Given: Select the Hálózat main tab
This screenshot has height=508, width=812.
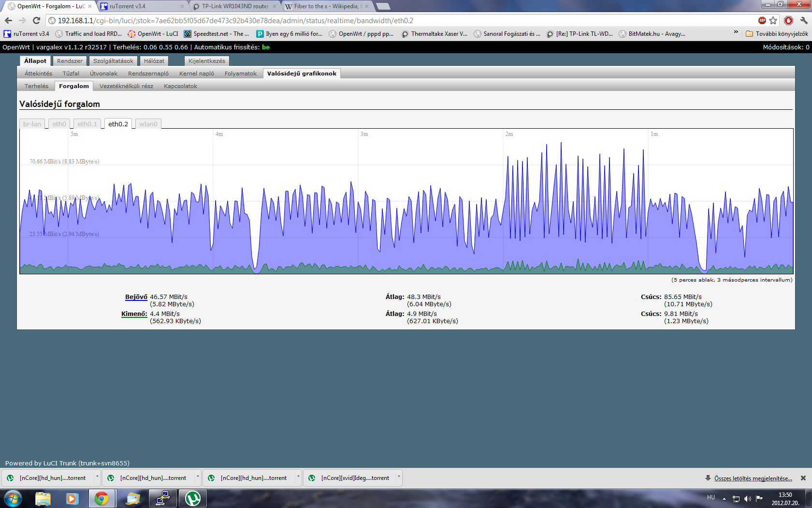Looking at the screenshot, I should point(154,61).
